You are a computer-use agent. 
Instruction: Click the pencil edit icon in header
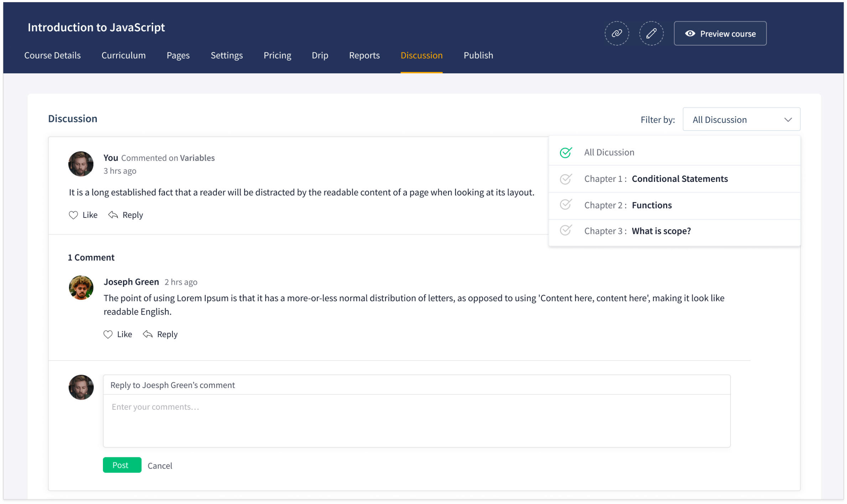[651, 33]
